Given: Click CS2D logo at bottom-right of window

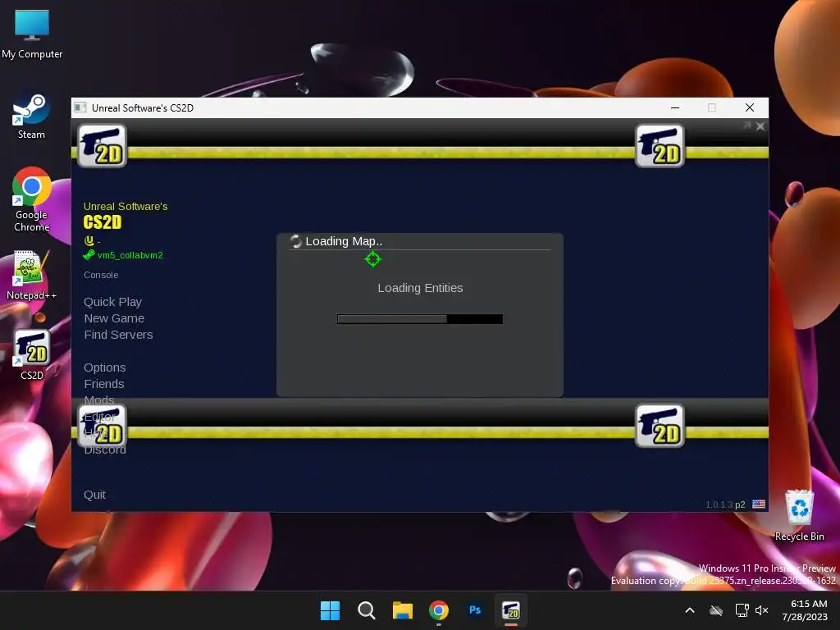Looking at the screenshot, I should [660, 426].
